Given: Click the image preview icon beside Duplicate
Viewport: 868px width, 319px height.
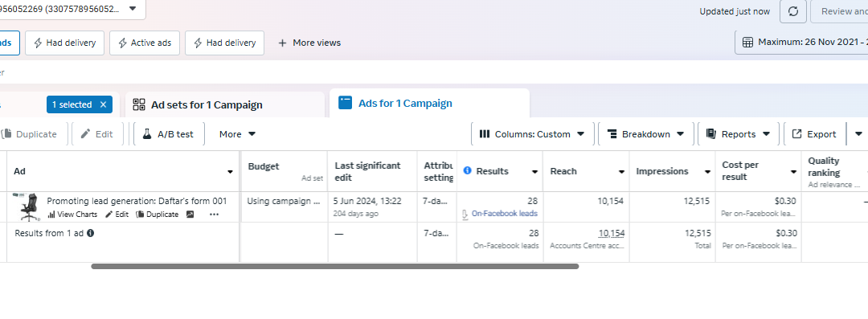Looking at the screenshot, I should click(190, 215).
